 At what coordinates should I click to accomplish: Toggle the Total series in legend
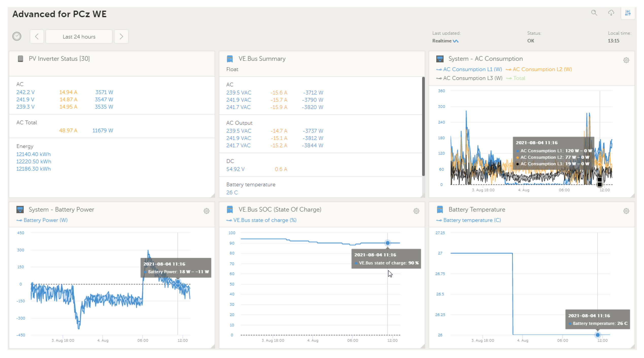point(519,78)
